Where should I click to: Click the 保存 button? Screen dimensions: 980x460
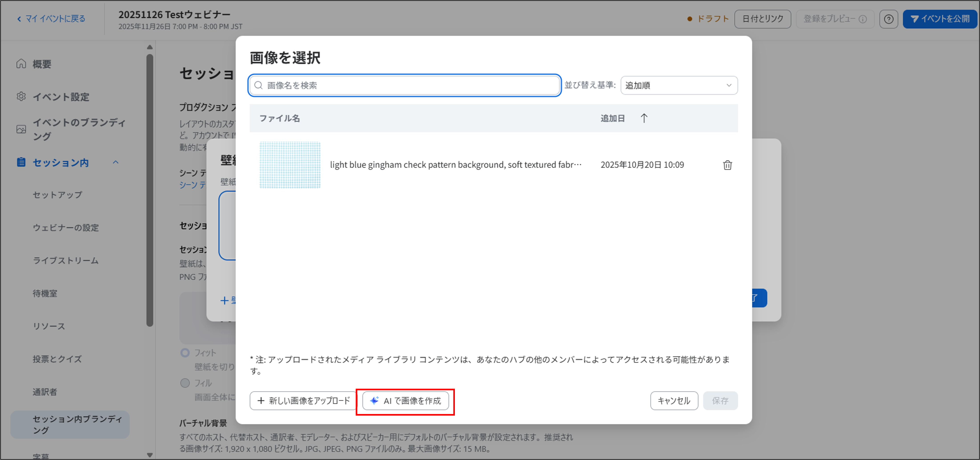click(x=720, y=400)
